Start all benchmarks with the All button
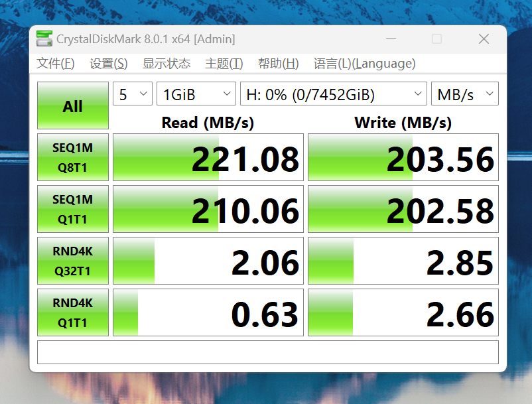Screen dimensions: 532x404 [x=73, y=105]
